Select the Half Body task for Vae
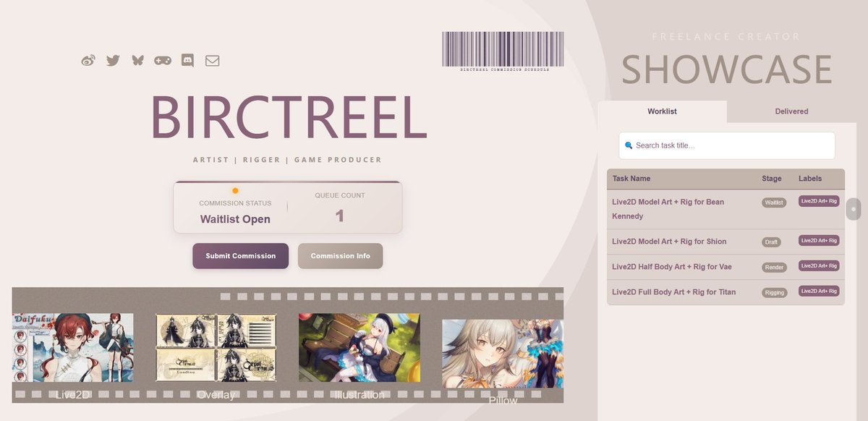 [x=726, y=267]
